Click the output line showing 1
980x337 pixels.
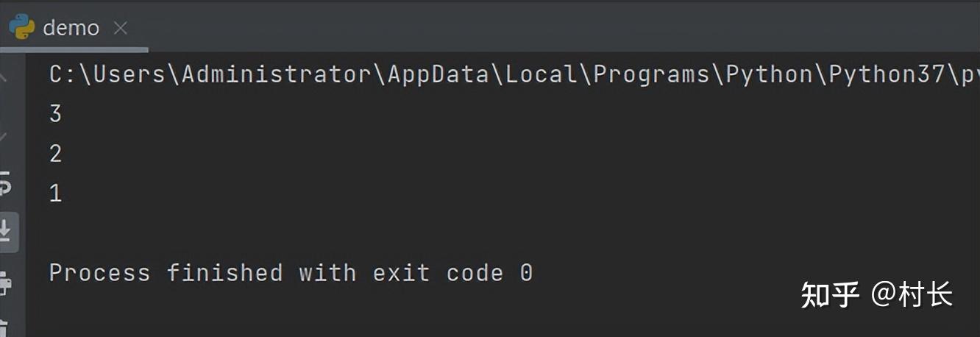55,194
